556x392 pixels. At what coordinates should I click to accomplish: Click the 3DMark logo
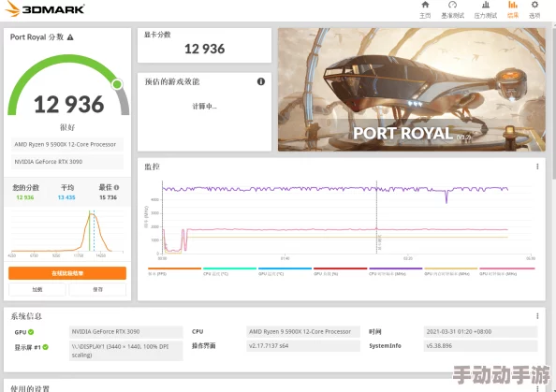pos(45,8)
